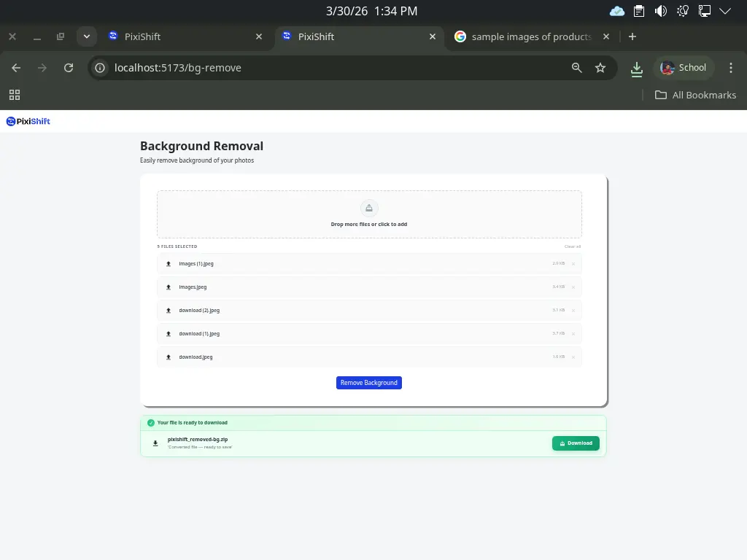Screen dimensions: 747x560
Task: Click the Remove Background button
Action: coord(368,383)
